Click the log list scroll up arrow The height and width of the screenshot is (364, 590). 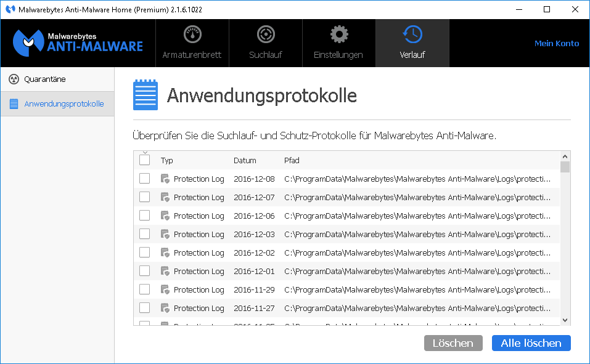tap(565, 156)
